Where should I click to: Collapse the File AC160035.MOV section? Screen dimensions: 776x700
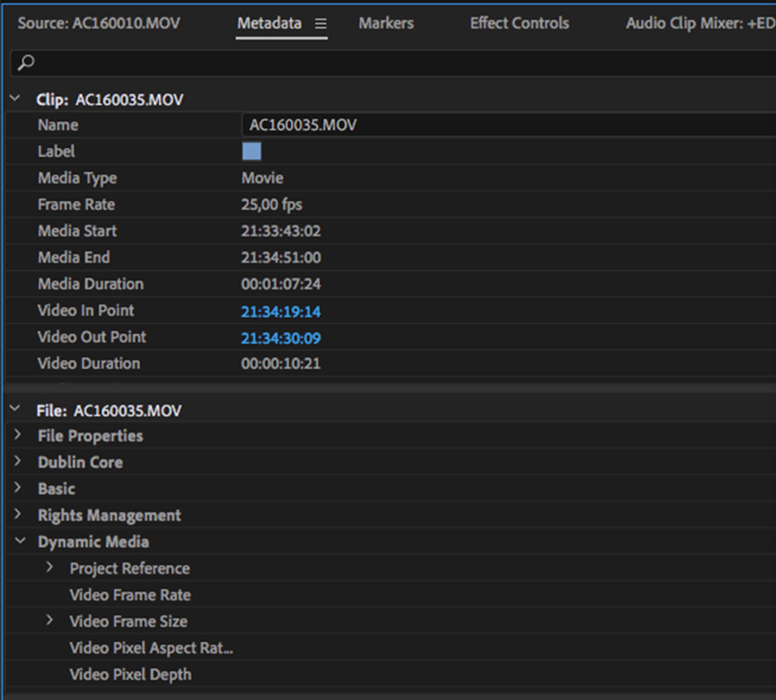point(15,409)
